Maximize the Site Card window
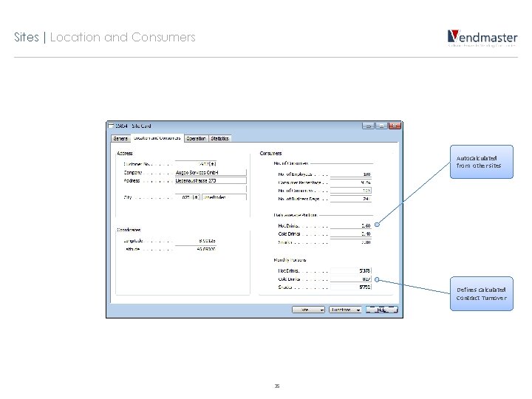 [381, 126]
